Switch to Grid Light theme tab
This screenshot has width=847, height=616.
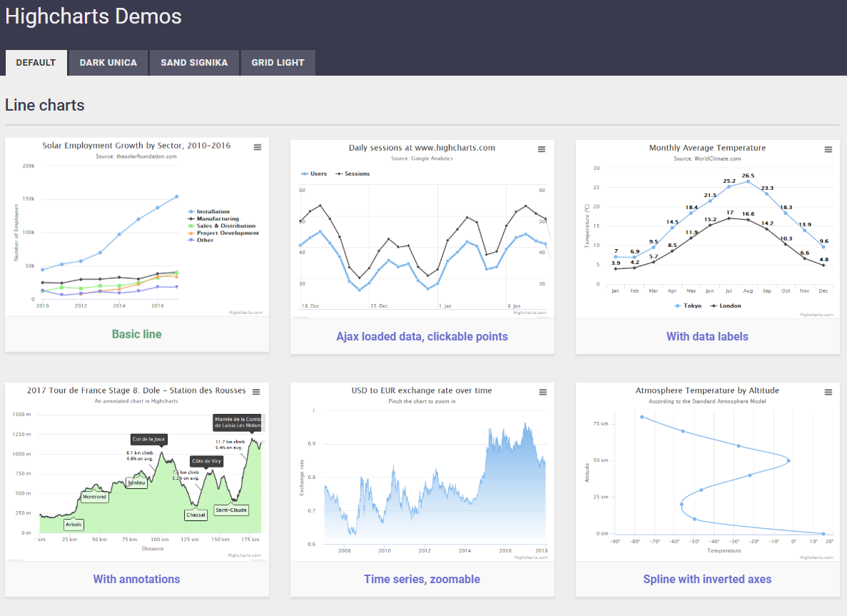tap(278, 63)
